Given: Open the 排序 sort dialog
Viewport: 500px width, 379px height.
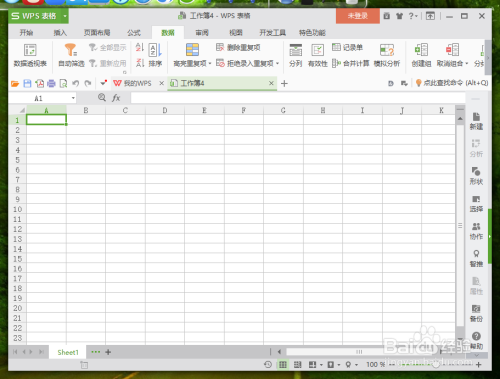Looking at the screenshot, I should coord(155,55).
